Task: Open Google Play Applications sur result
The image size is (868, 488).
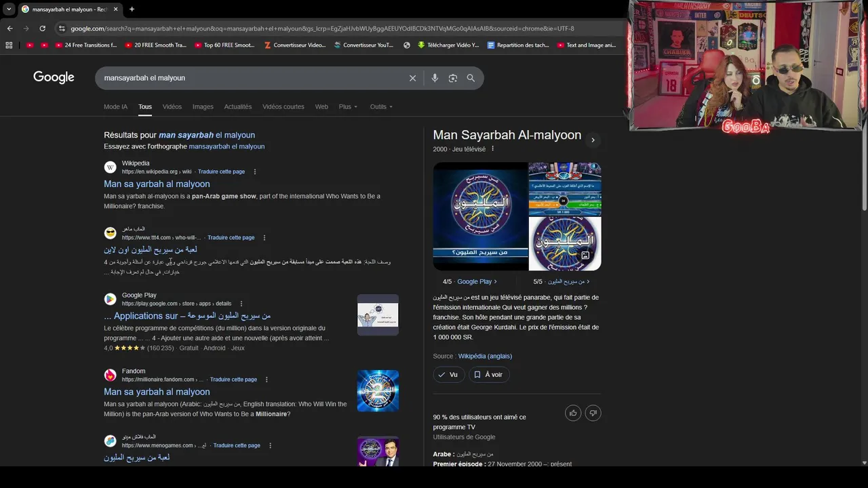Action: [187, 316]
